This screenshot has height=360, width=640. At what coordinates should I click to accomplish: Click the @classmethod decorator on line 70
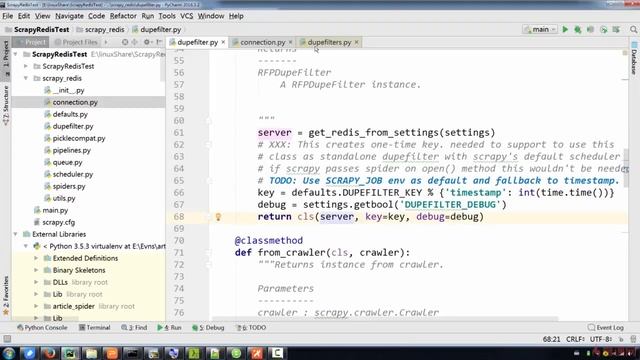point(269,240)
